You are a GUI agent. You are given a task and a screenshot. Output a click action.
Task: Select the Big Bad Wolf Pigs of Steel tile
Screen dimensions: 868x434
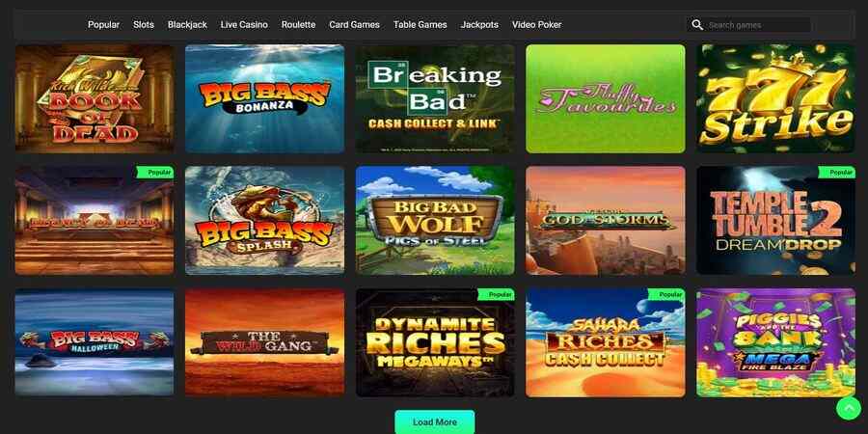(435, 220)
